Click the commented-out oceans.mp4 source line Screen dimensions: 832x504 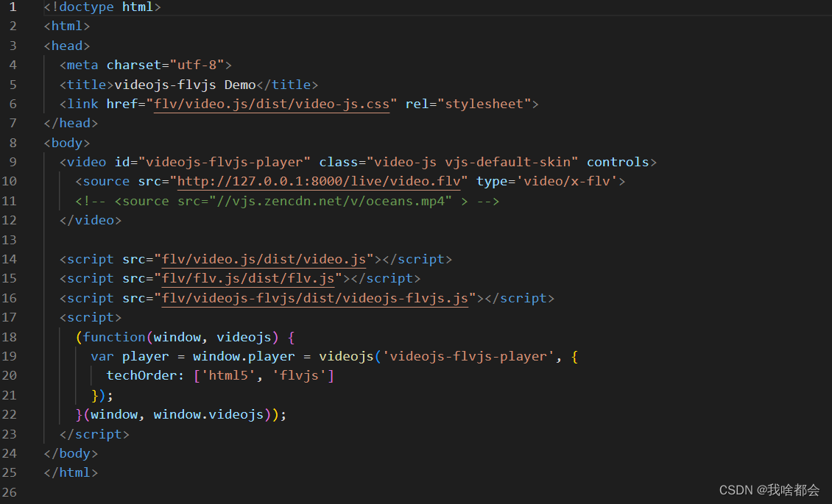coord(287,201)
